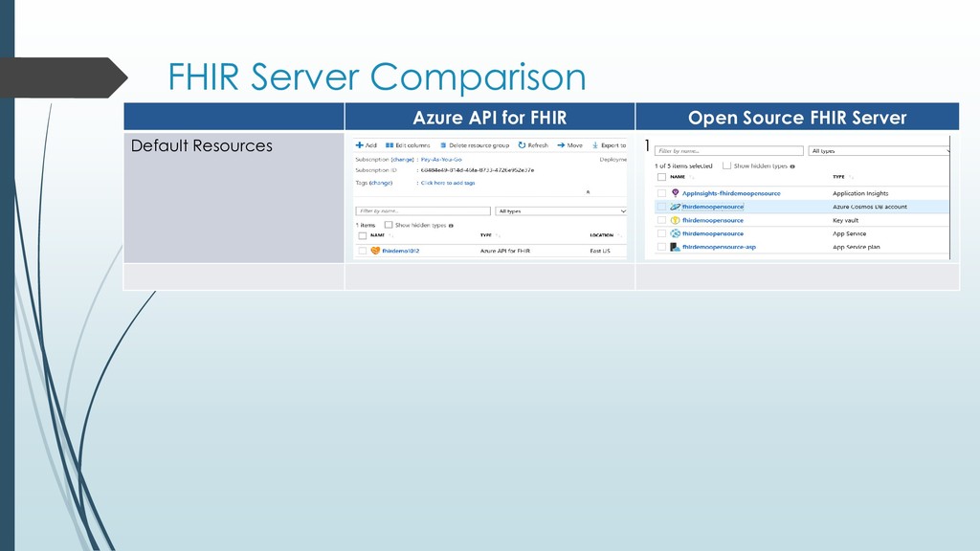Click the Tags (change) link
Image resolution: width=980 pixels, height=551 pixels.
click(x=381, y=183)
